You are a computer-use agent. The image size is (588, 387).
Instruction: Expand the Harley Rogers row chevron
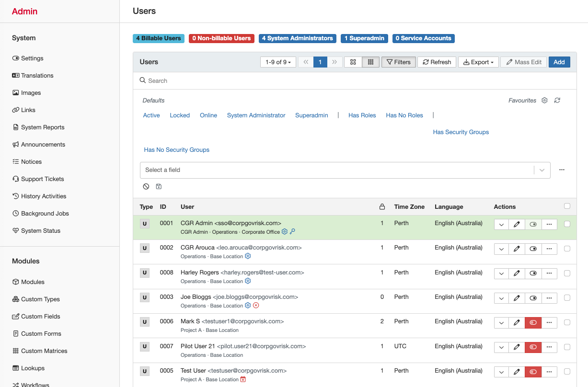point(501,273)
